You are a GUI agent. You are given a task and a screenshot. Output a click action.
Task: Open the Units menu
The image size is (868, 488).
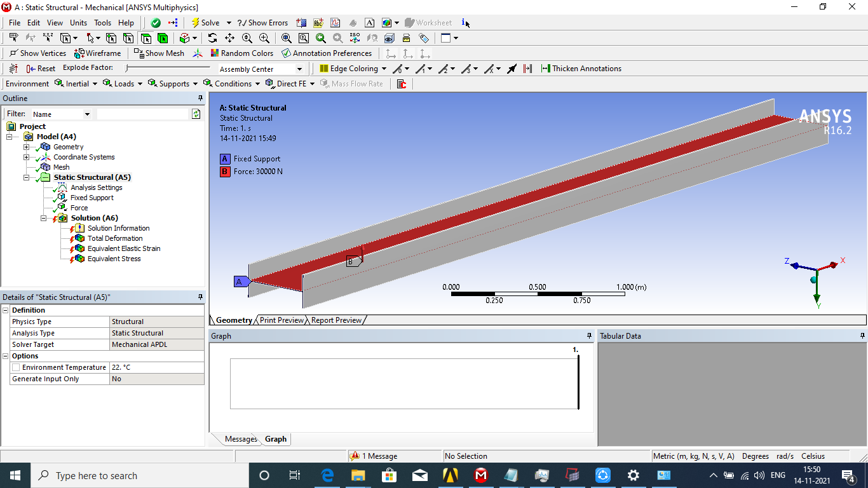(x=78, y=23)
